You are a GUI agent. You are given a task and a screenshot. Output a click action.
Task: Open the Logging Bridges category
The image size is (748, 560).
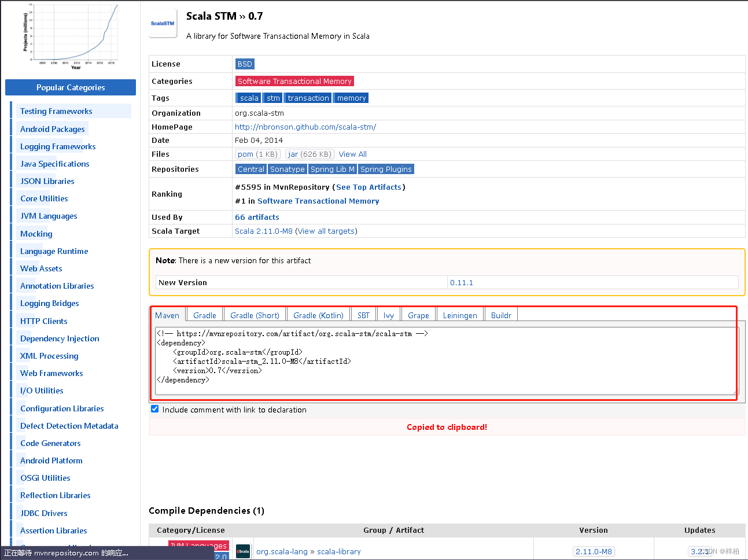tap(50, 304)
